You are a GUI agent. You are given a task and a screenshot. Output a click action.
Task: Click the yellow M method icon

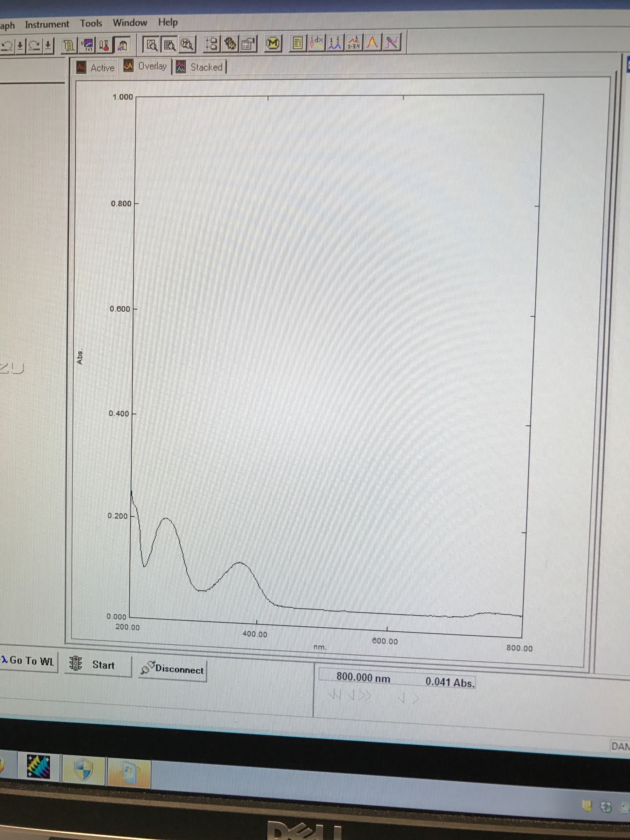coord(273,44)
